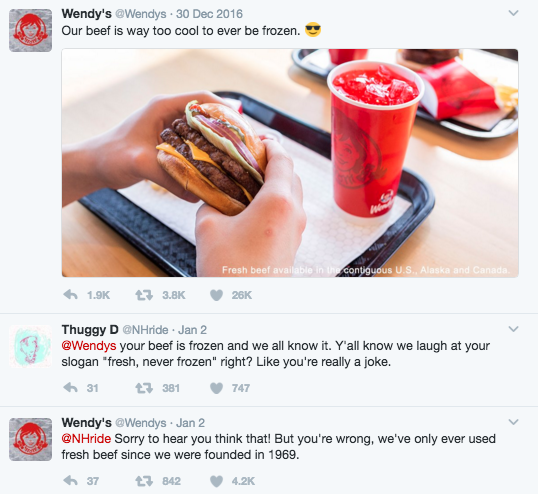Viewport: 538px width, 494px height.
Task: Like the tweet with 26K likes
Action: (x=217, y=295)
